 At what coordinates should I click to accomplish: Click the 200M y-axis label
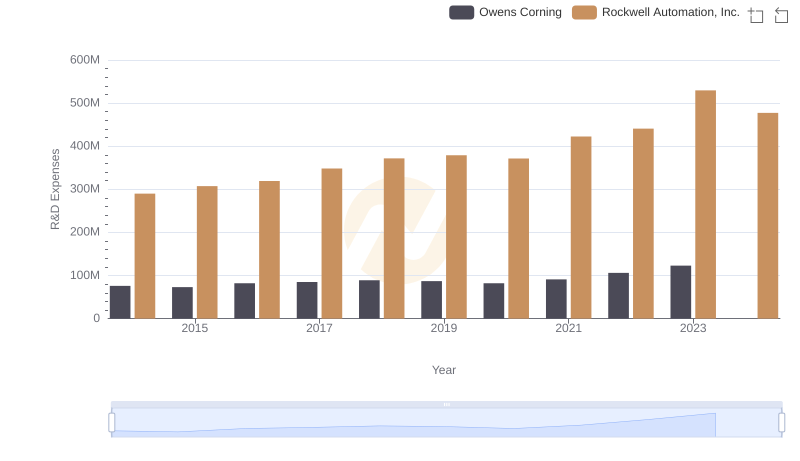coord(85,232)
